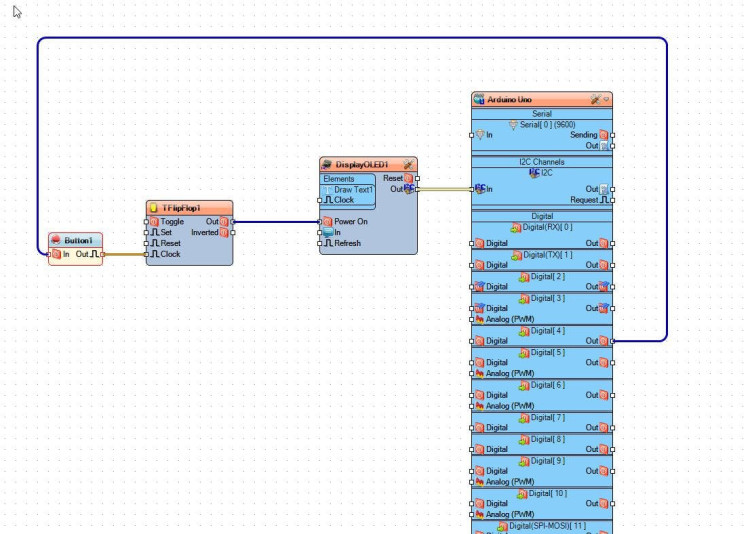Click TFlipFlop1 Toggle pin icon

coord(154,222)
